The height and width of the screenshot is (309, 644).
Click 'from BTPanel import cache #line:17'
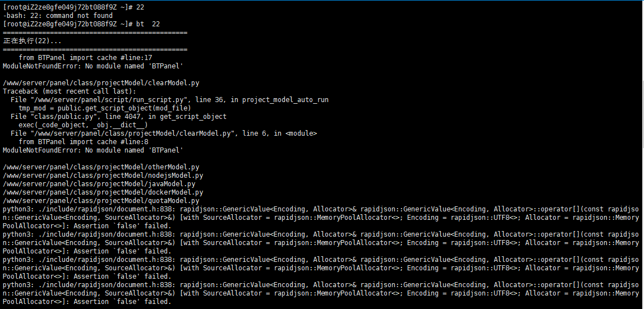85,58
